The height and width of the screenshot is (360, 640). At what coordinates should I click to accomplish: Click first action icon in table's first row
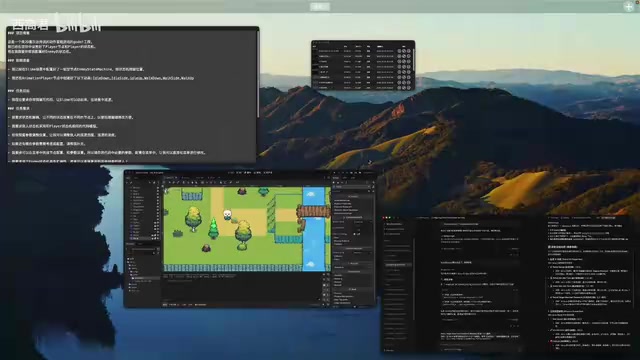tap(399, 51)
